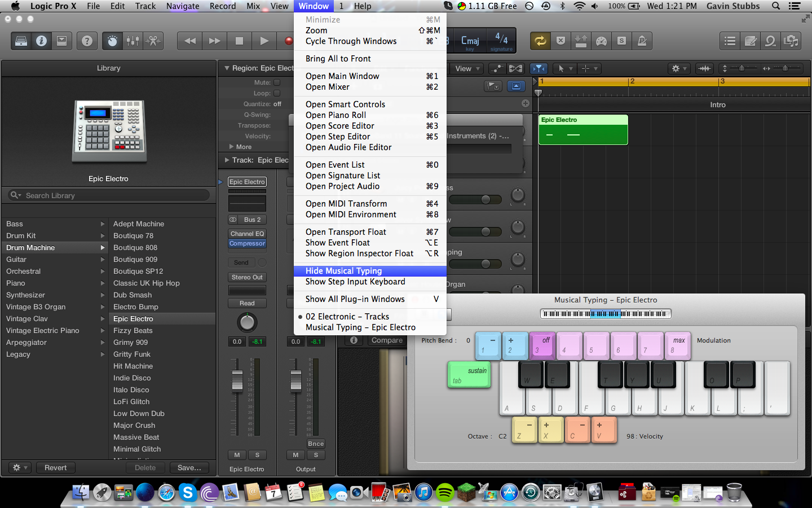Choose the Boutique 808 patch
This screenshot has height=508, width=812.
(x=135, y=248)
